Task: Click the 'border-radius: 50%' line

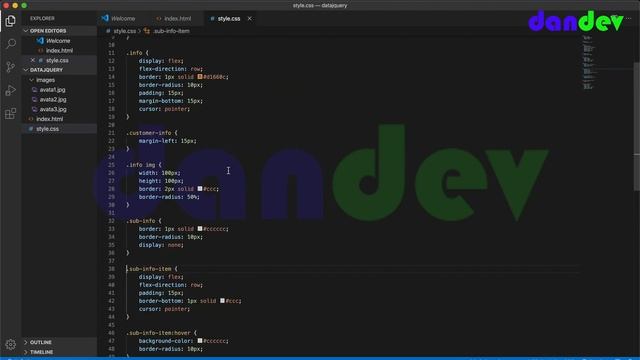Action: [169, 197]
